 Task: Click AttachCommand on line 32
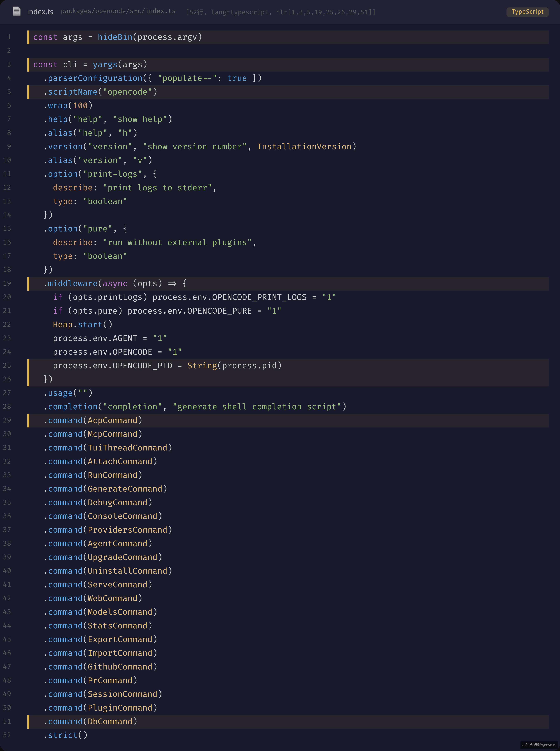point(120,462)
